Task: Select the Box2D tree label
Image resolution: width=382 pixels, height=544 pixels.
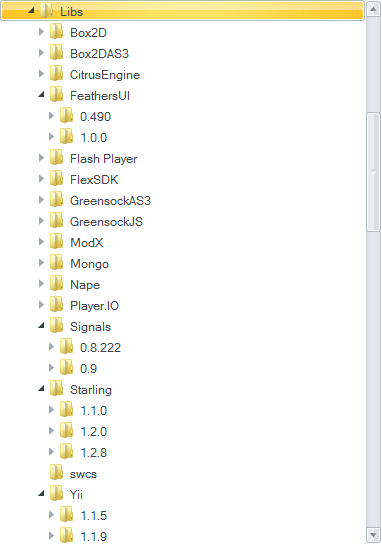Action: tap(88, 33)
